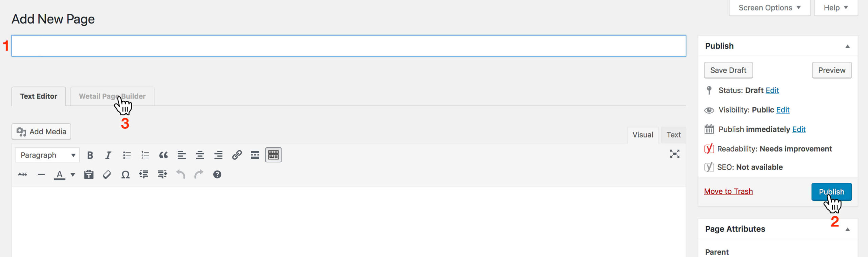Image resolution: width=868 pixels, height=257 pixels.
Task: Toggle the toolbar kitchen sink button
Action: (273, 155)
